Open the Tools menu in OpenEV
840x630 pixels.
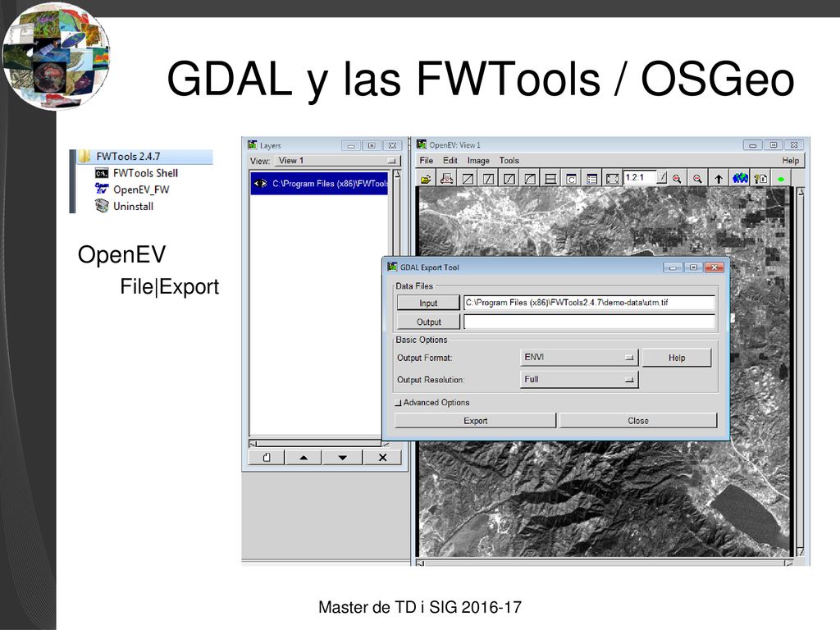[x=509, y=160]
